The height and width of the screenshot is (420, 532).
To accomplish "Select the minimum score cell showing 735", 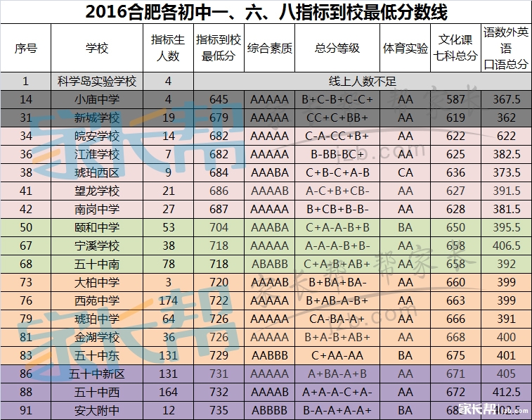I will pos(219,410).
